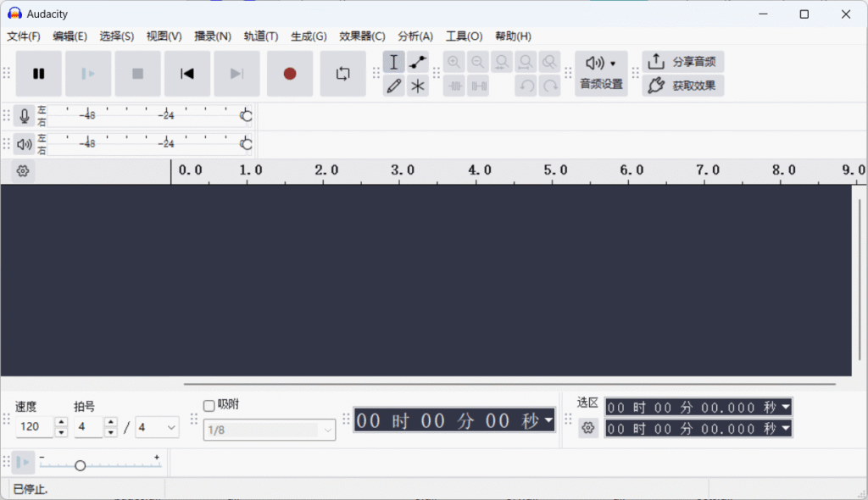Click the Zoom Toggle icon
The image size is (868, 500).
549,62
